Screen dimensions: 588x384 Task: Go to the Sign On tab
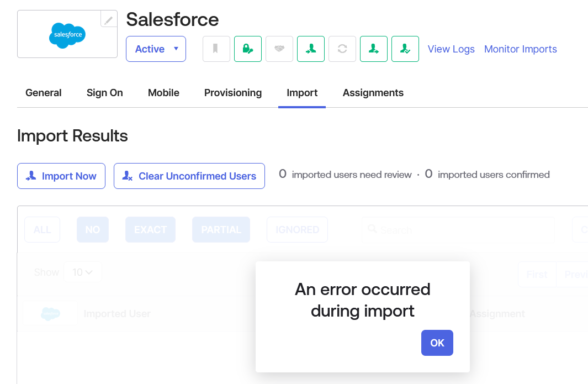pyautogui.click(x=104, y=93)
